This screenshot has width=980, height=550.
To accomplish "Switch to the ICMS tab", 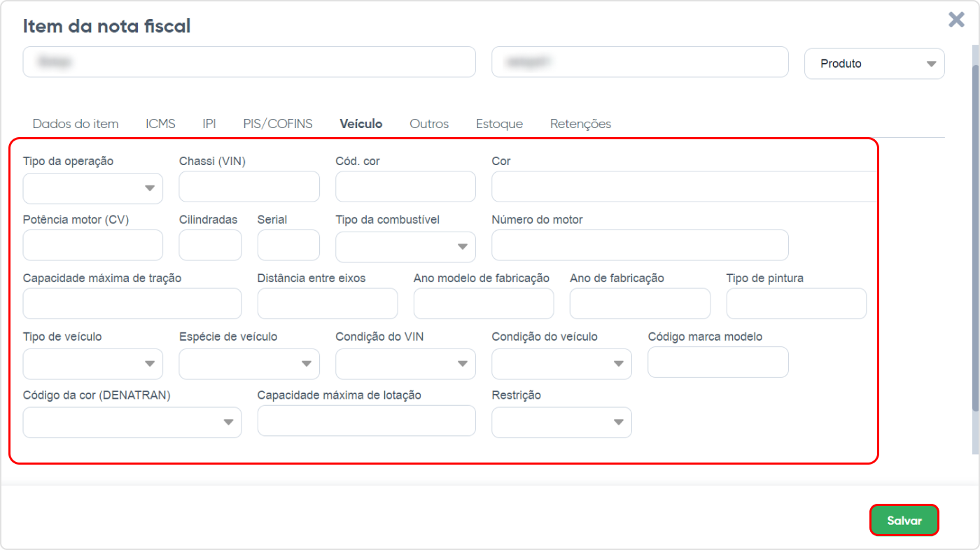I will (160, 123).
